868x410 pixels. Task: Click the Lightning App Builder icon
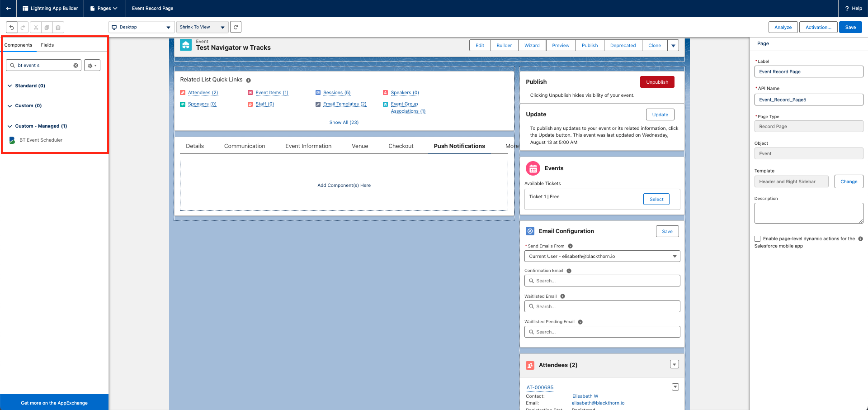[x=25, y=8]
